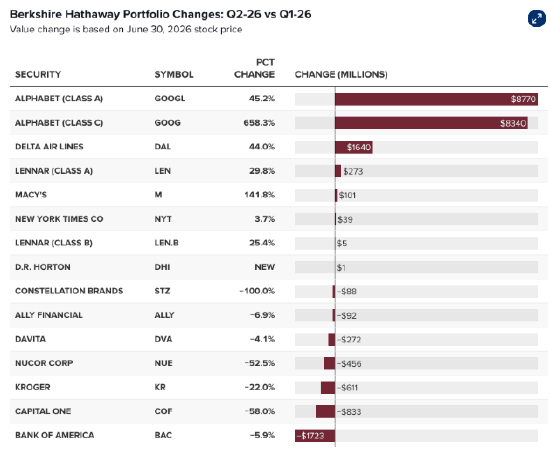Expand the chart with the fullscreen icon

tap(537, 18)
